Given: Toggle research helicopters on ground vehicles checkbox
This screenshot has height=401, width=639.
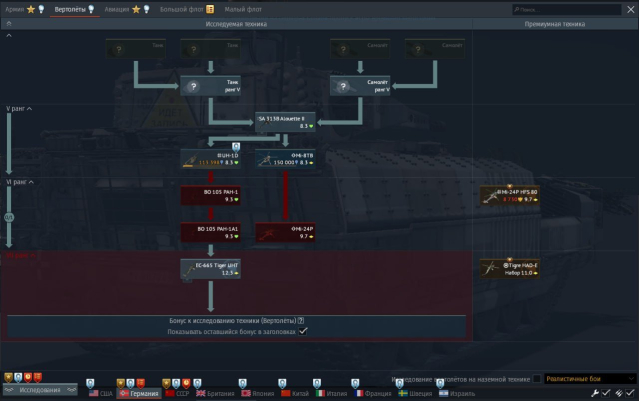Looking at the screenshot, I should point(537,379).
